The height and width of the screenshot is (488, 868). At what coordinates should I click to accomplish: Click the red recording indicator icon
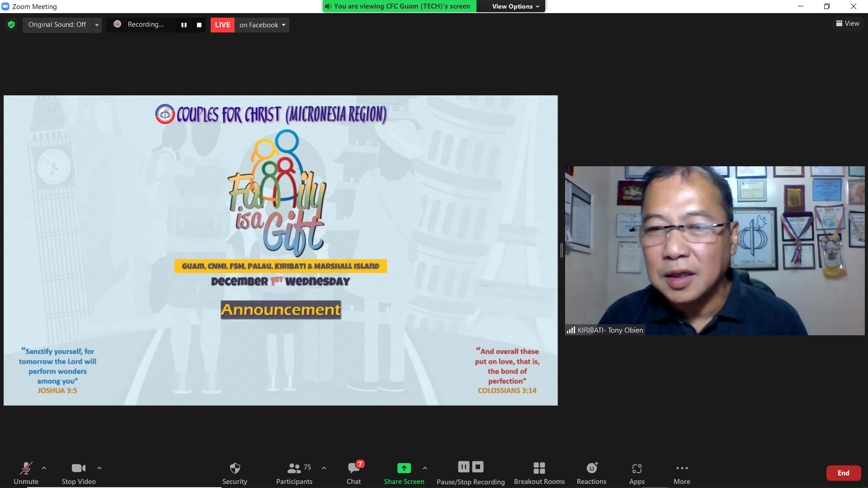118,24
